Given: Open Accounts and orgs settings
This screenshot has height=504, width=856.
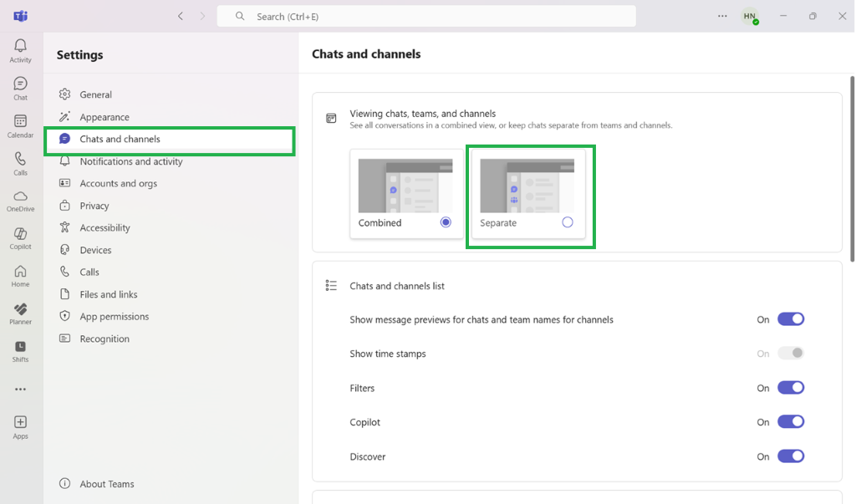Looking at the screenshot, I should click(171, 184).
